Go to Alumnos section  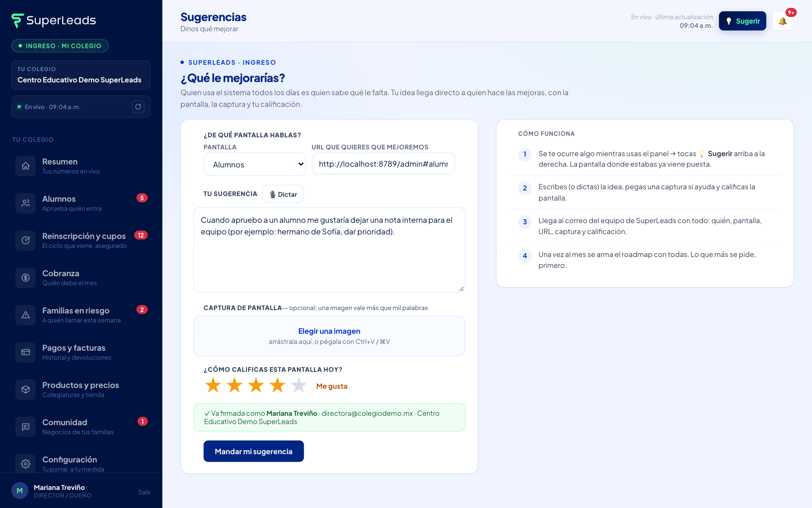coord(81,203)
